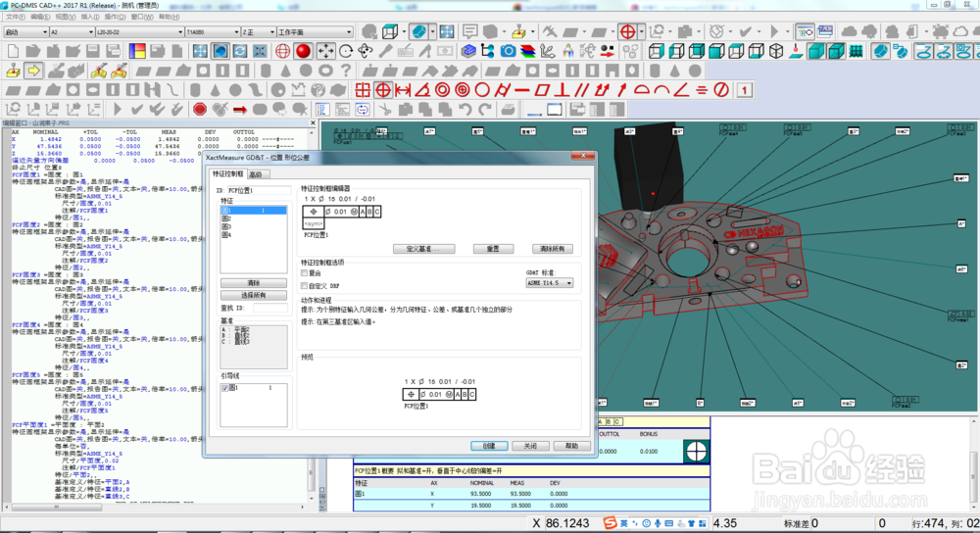Toggle the 自定义 DRF checkbox
Screen dimensions: 980x533
(x=305, y=285)
